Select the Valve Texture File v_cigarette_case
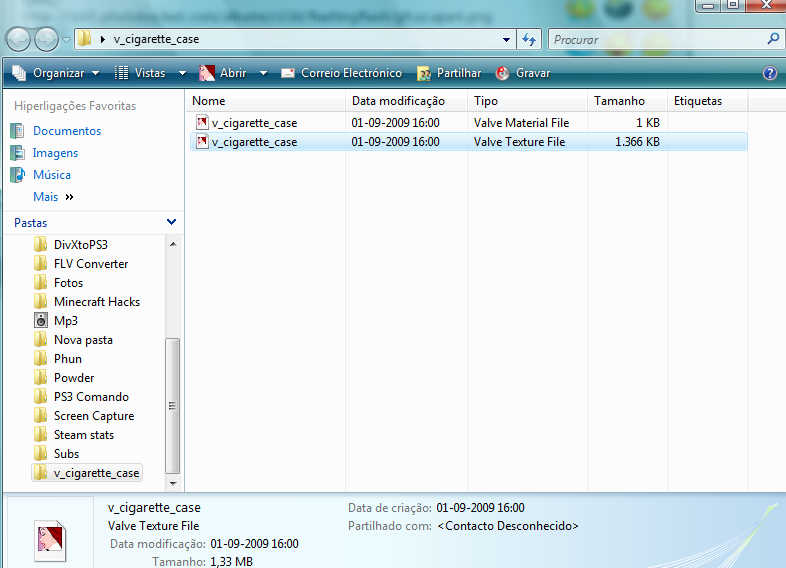This screenshot has height=568, width=786. point(469,142)
